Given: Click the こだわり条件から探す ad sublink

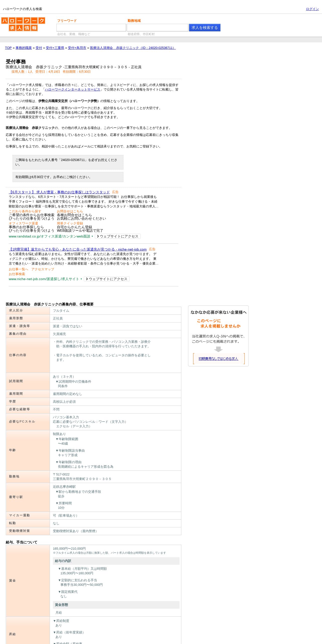Looking at the screenshot, I should click(x=25, y=211).
